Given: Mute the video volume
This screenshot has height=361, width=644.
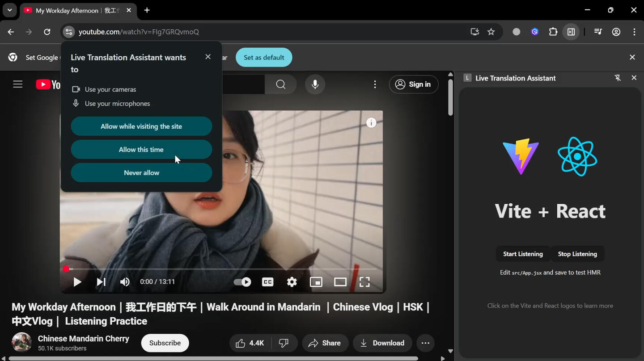Looking at the screenshot, I should [x=125, y=282].
